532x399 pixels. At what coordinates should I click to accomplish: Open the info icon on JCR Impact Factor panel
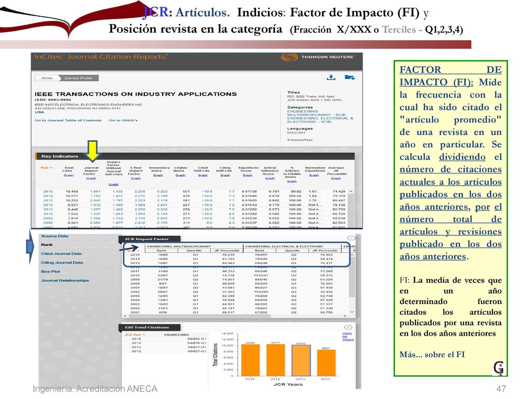point(351,238)
